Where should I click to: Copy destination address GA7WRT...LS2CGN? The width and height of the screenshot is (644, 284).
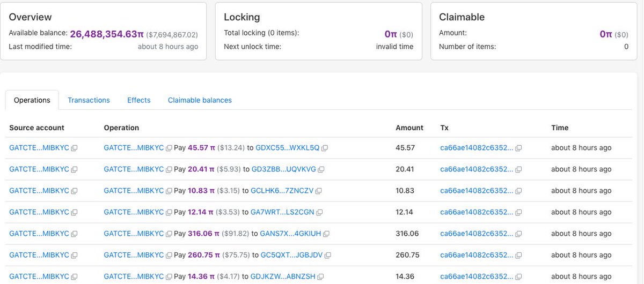pos(319,212)
